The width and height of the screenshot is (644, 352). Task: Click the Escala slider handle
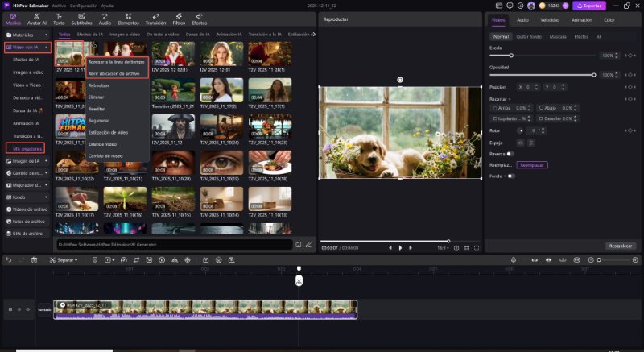pos(511,56)
